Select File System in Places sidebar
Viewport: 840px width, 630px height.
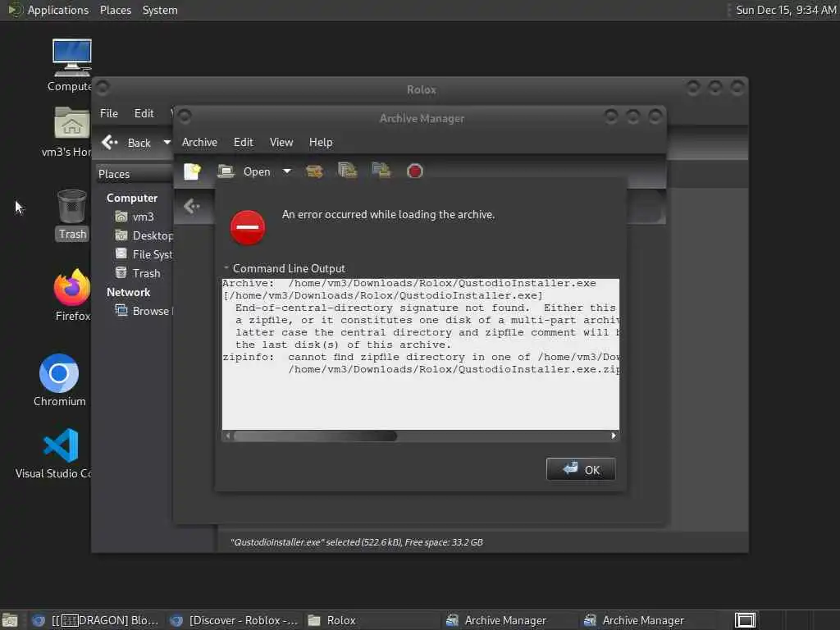tap(144, 254)
